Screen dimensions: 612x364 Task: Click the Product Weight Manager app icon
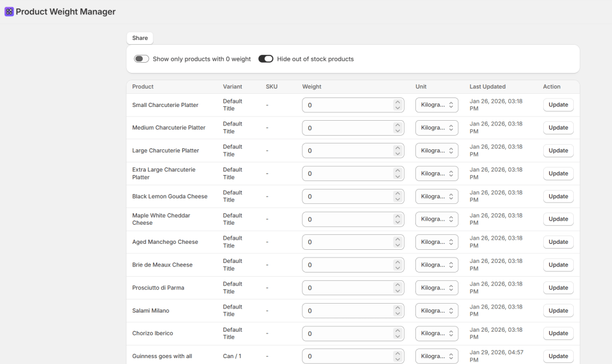pos(9,11)
